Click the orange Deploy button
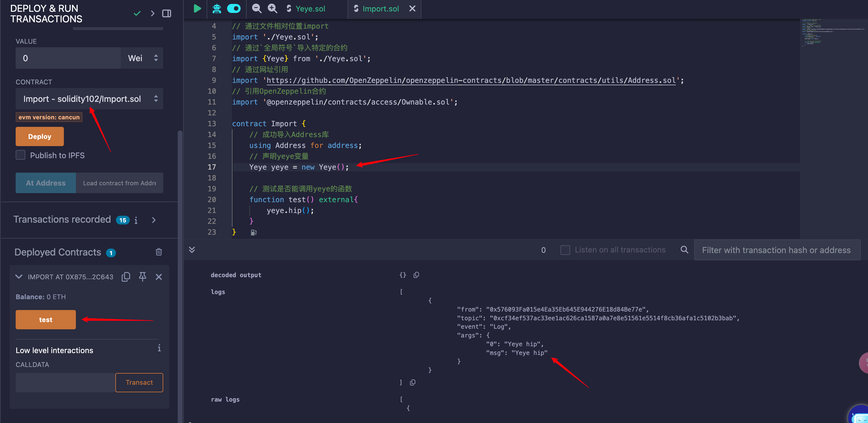Image resolution: width=868 pixels, height=423 pixels. coord(40,136)
